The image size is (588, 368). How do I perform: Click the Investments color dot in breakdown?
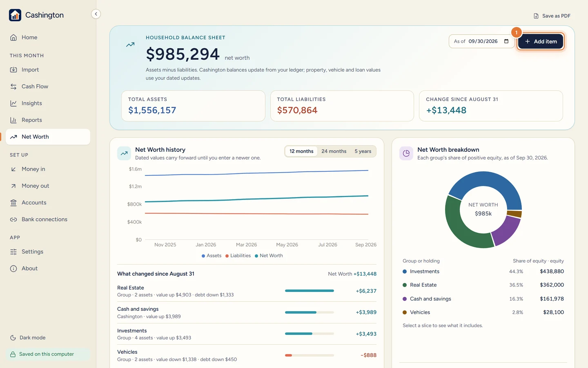click(405, 272)
